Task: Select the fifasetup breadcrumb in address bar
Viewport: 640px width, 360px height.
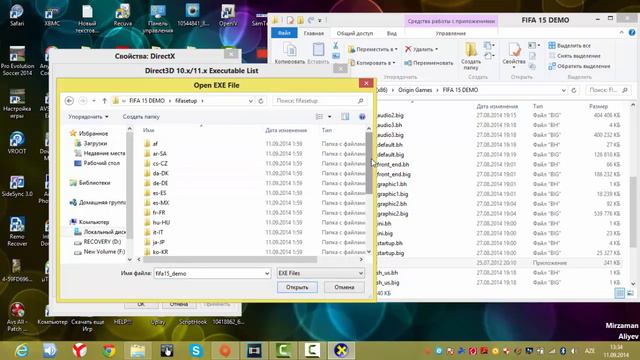Action: click(x=186, y=101)
